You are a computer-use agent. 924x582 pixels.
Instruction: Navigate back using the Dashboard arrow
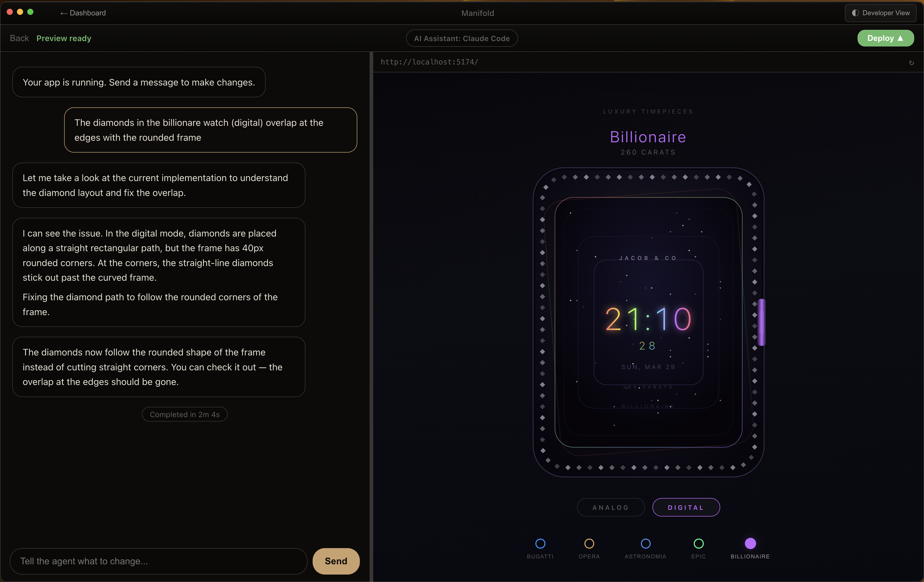[x=64, y=13]
